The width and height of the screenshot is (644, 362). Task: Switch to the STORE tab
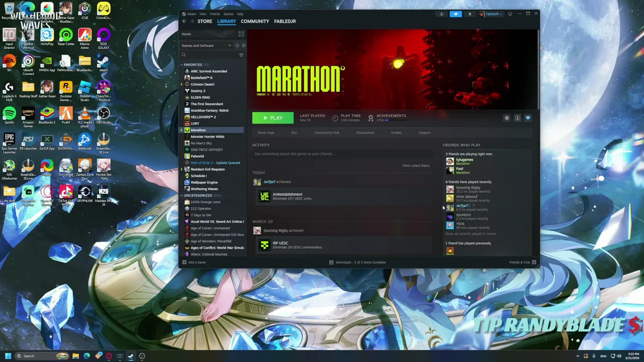(x=205, y=21)
